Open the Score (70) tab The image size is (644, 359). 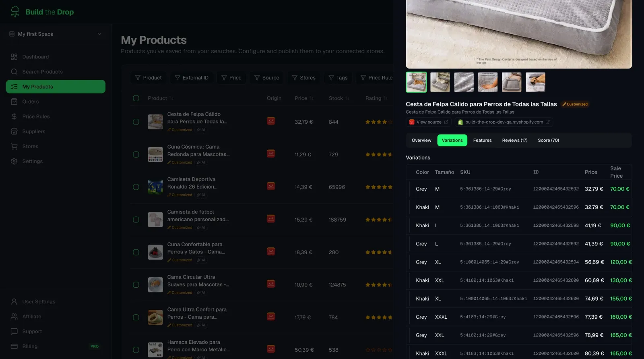pyautogui.click(x=548, y=140)
